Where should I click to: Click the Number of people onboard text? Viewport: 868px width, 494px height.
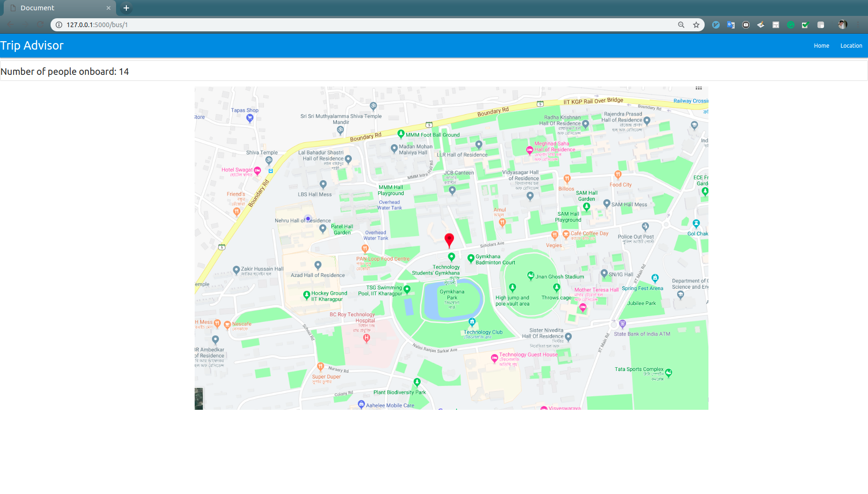pyautogui.click(x=65, y=72)
